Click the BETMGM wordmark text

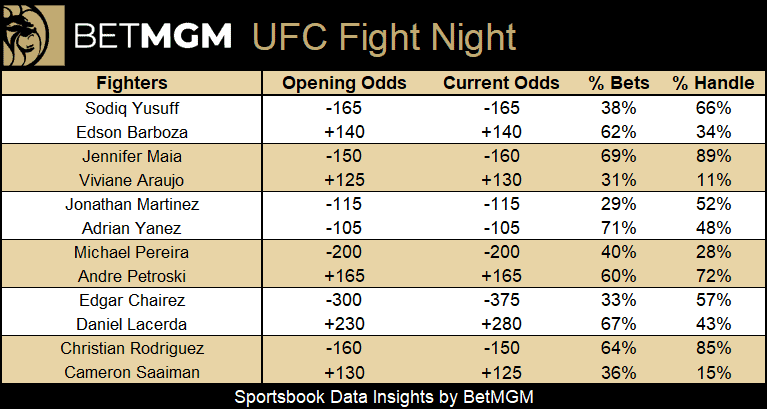[x=153, y=36]
